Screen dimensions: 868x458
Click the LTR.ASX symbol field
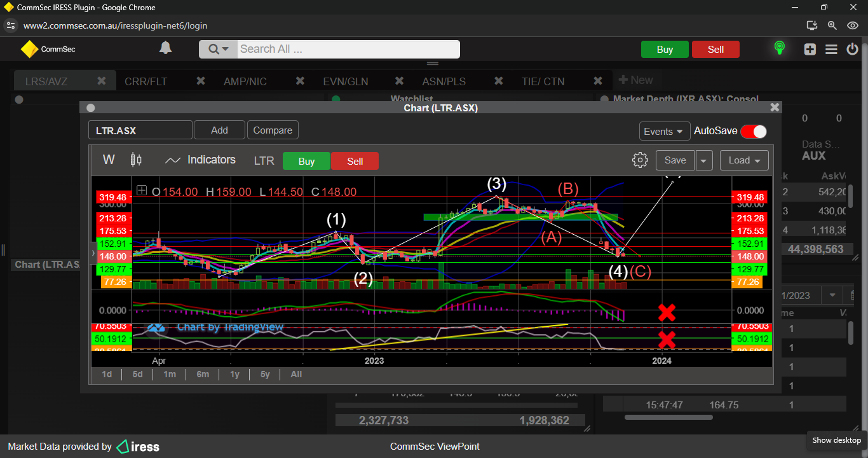tap(140, 130)
